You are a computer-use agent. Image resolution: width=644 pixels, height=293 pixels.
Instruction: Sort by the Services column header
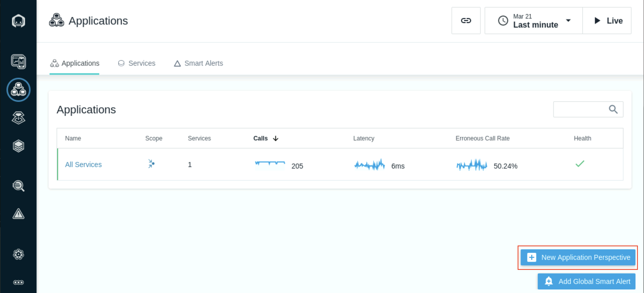[x=199, y=138]
